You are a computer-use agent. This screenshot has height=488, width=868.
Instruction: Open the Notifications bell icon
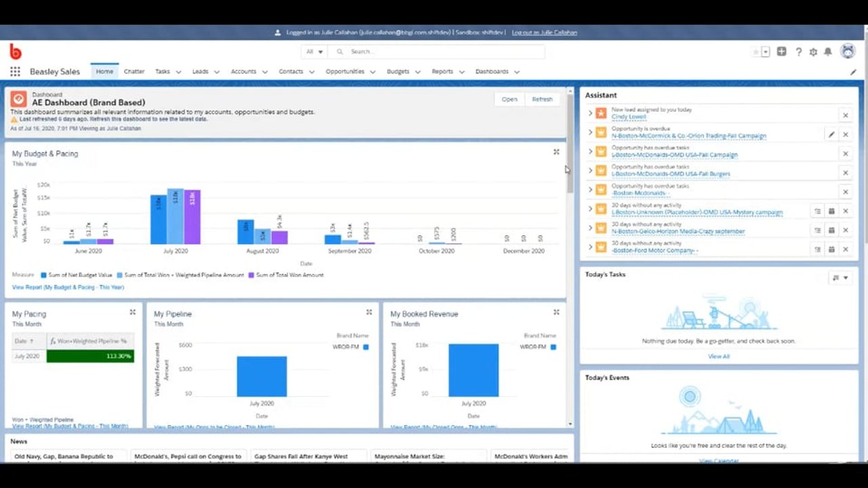[x=828, y=52]
